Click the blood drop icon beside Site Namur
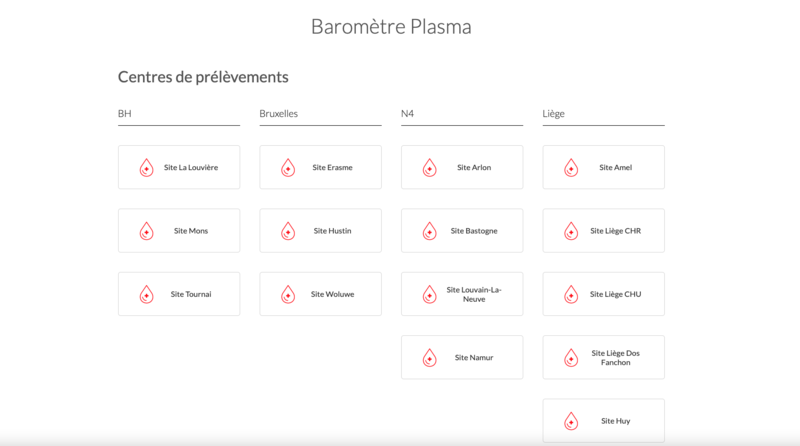 point(430,358)
